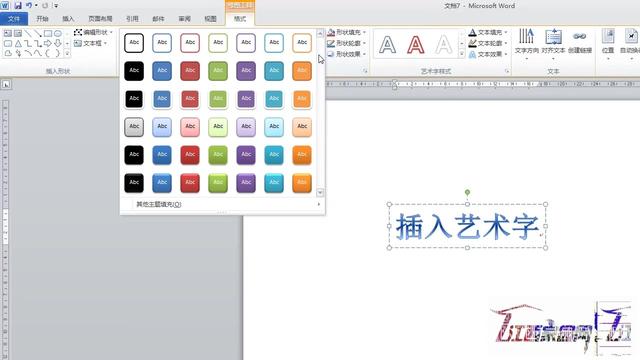Image resolution: width=640 pixels, height=360 pixels.
Task: Open the 形状轮廓 (Shape Outline) dropdown
Action: (347, 43)
